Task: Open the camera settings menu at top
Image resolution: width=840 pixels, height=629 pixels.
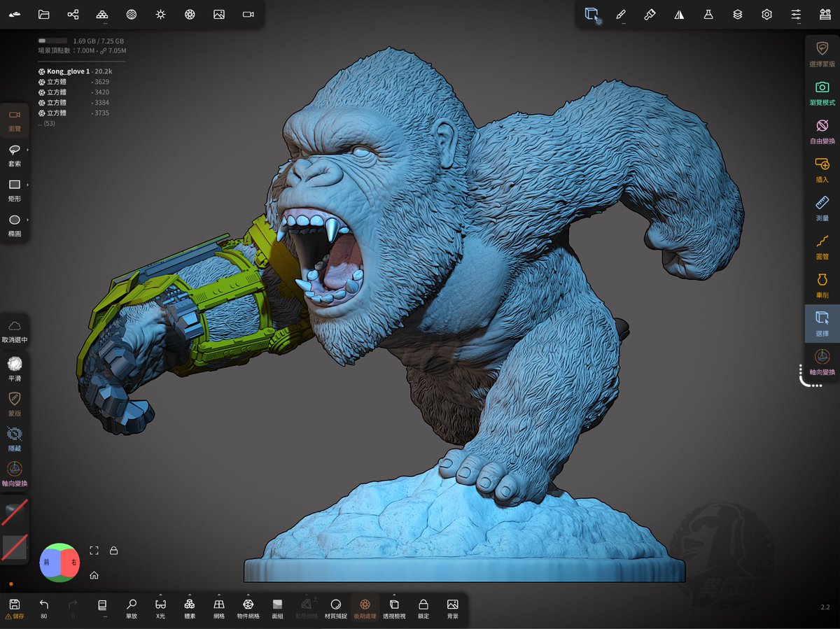Action: click(x=248, y=14)
